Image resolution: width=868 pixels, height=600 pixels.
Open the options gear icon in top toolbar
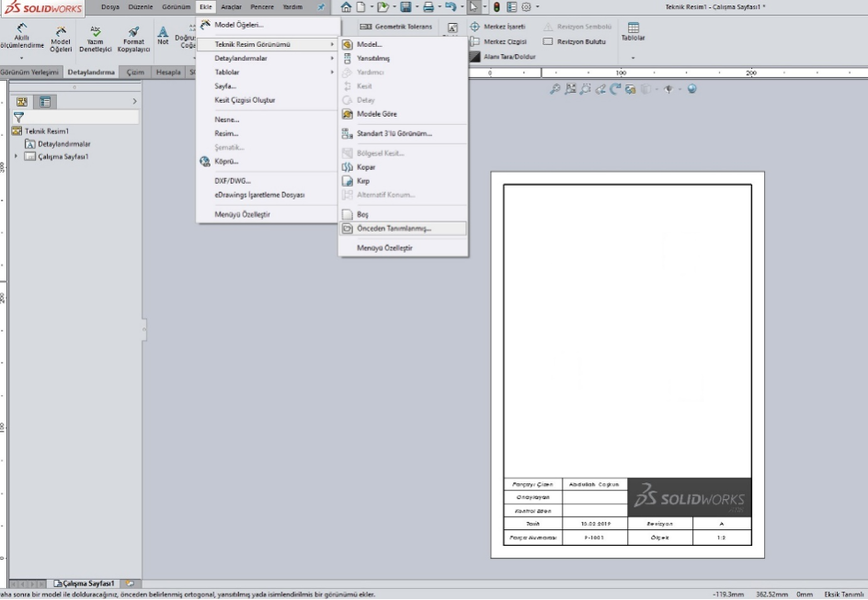524,7
